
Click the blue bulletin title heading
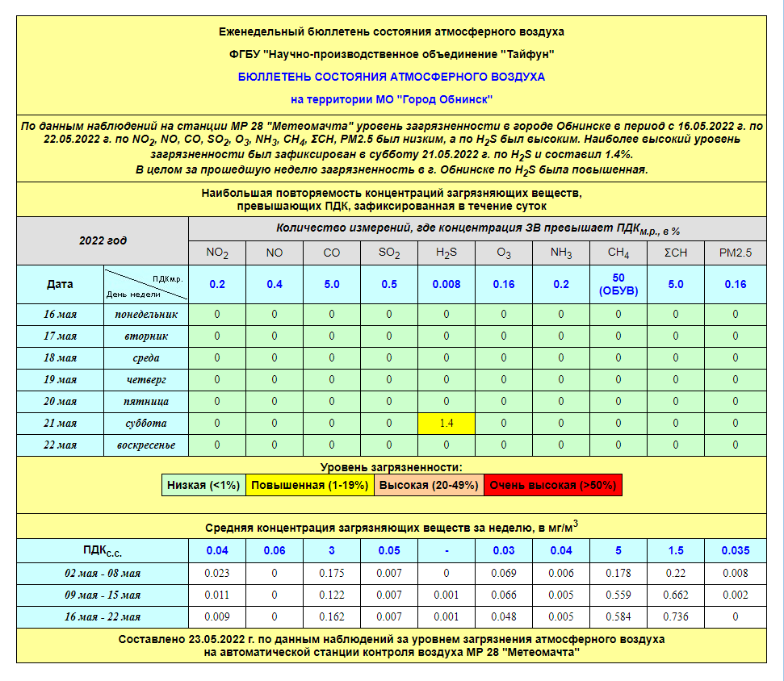tap(392, 77)
